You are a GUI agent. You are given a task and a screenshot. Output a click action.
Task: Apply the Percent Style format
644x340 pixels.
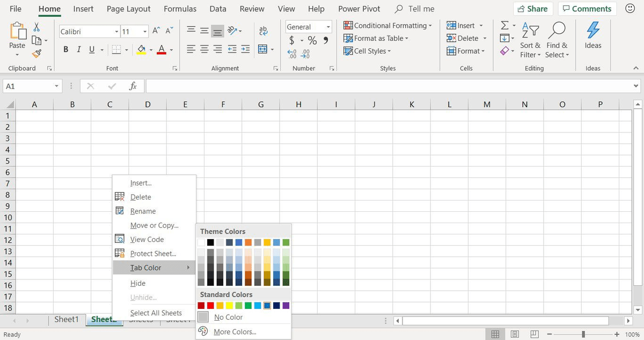click(x=312, y=40)
